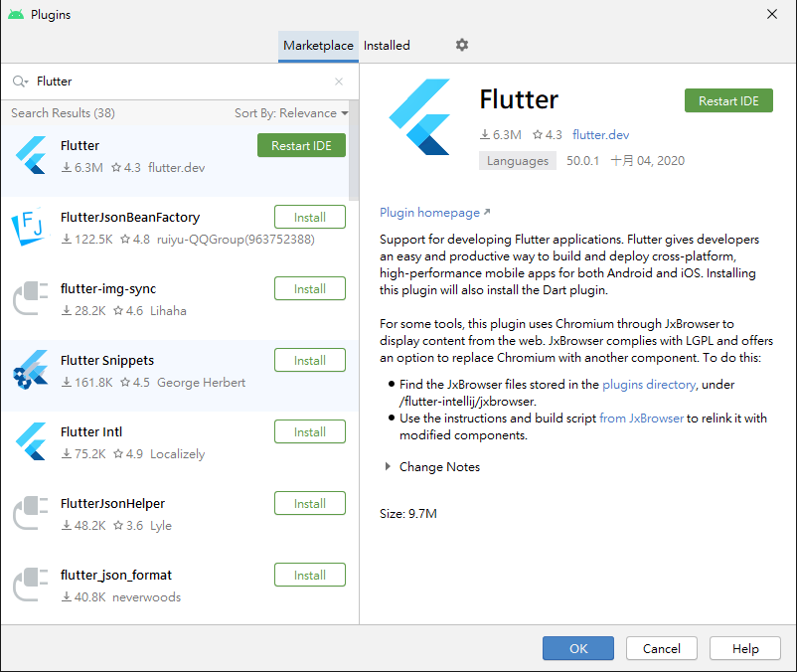Click the Search Results (38) label
This screenshot has height=672, width=797.
click(x=63, y=113)
